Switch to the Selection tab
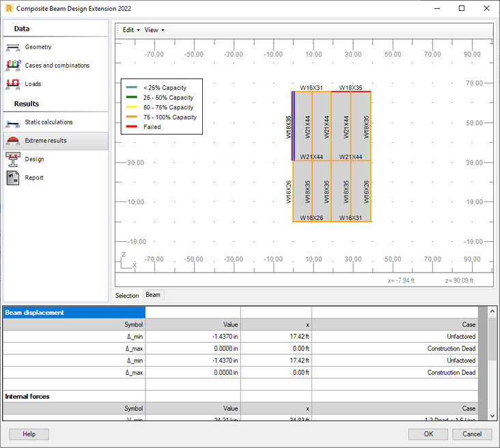 pos(127,296)
